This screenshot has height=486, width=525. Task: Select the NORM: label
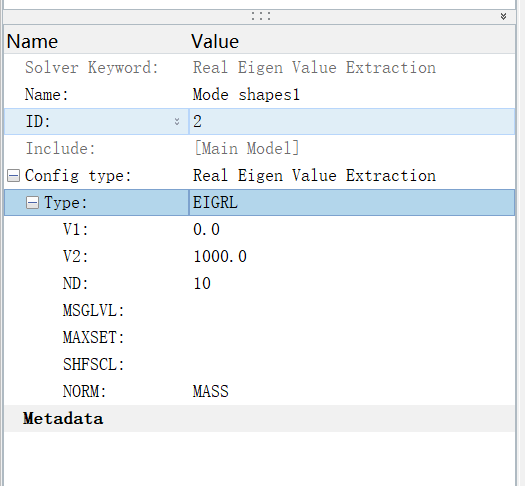pyautogui.click(x=85, y=391)
